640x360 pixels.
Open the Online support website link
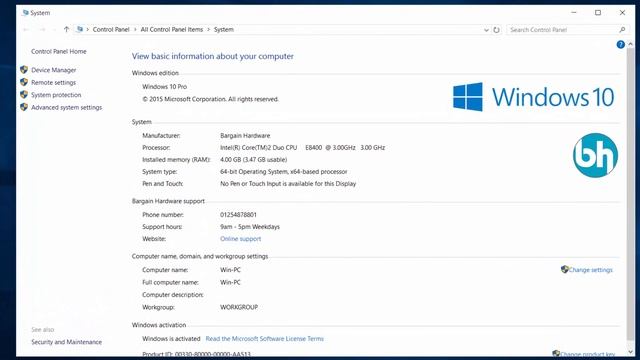point(240,239)
